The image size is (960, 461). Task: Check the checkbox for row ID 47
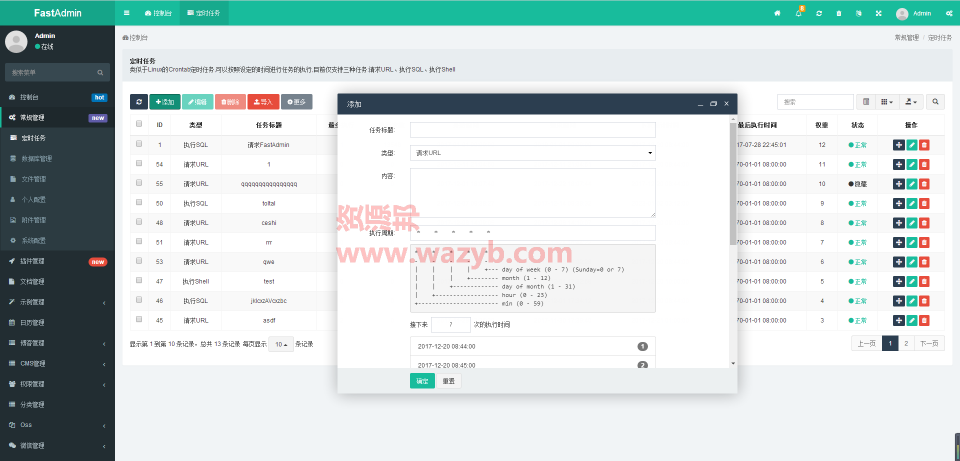coord(139,280)
